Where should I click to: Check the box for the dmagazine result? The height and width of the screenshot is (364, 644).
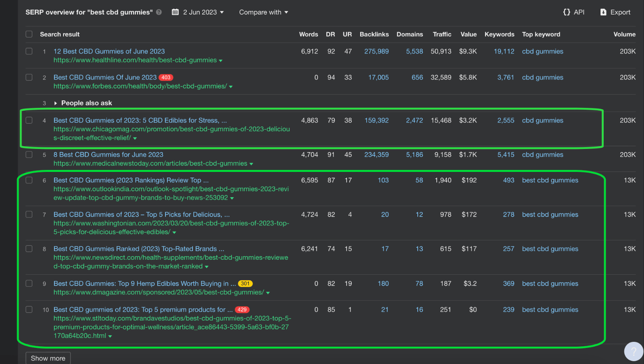[29, 283]
